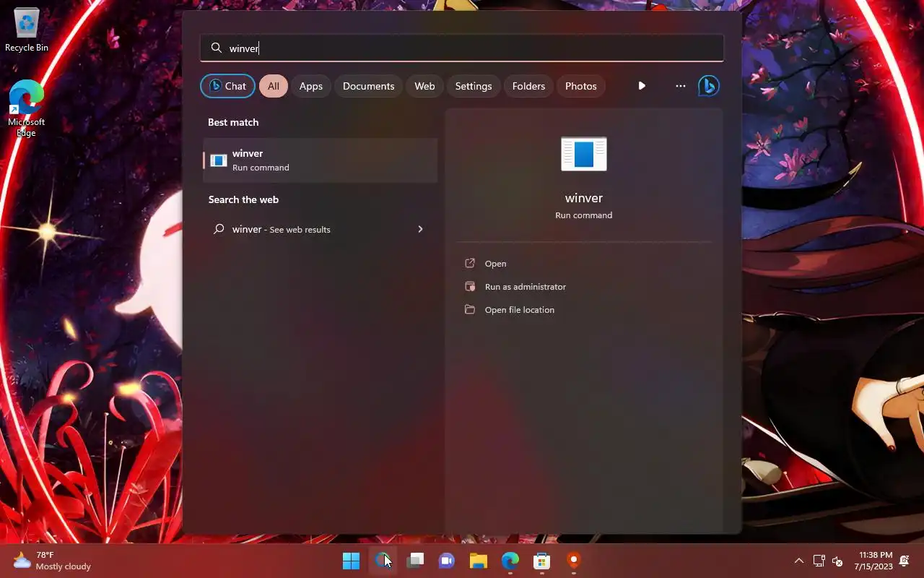Show hidden system tray icons
924x578 pixels.
799,561
